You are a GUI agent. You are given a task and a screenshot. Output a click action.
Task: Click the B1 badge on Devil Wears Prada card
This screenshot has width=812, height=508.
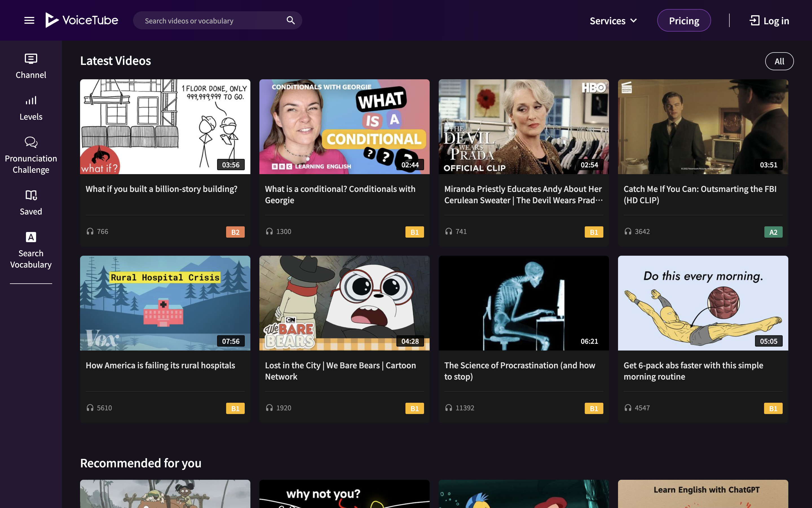(x=593, y=232)
